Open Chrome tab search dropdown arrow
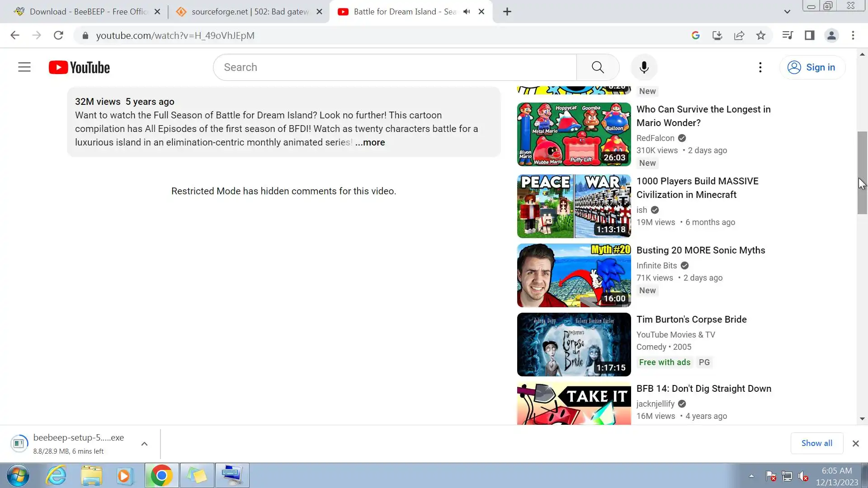The width and height of the screenshot is (868, 488). [x=787, y=12]
